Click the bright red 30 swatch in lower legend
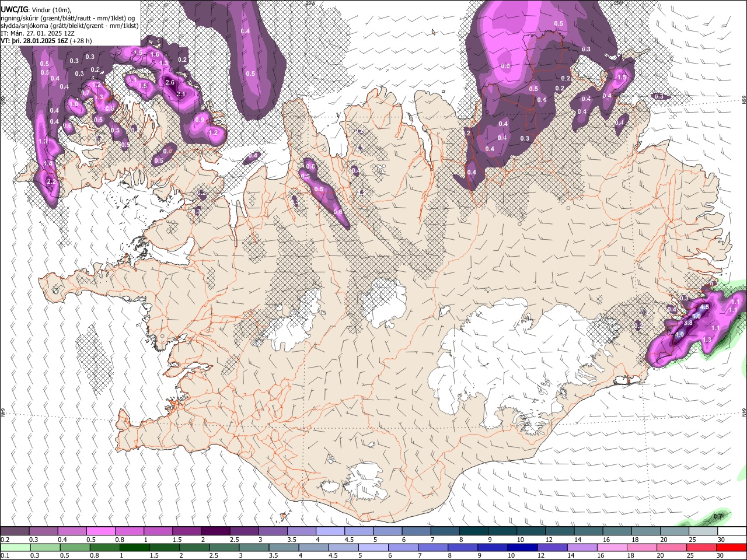747x560 pixels. 731,547
